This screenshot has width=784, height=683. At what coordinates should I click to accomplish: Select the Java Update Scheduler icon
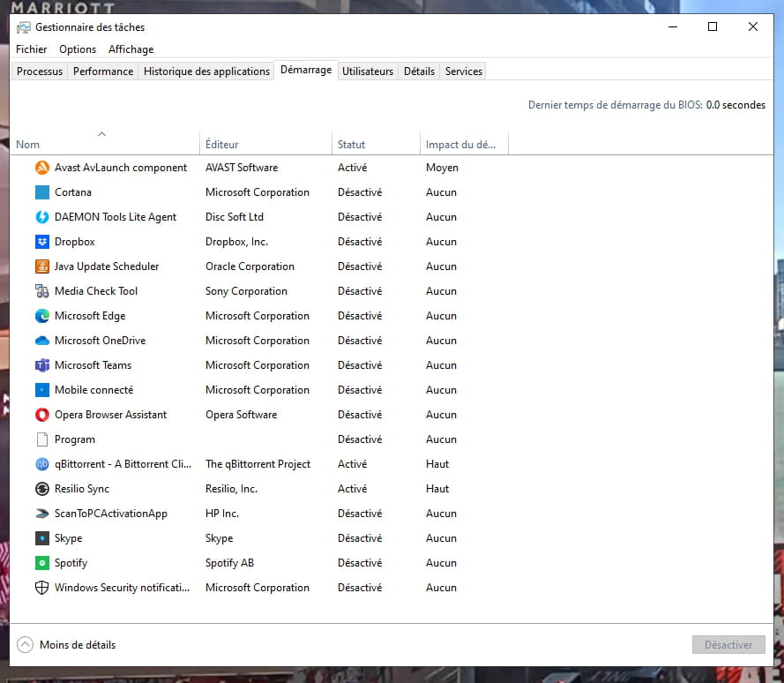[42, 266]
